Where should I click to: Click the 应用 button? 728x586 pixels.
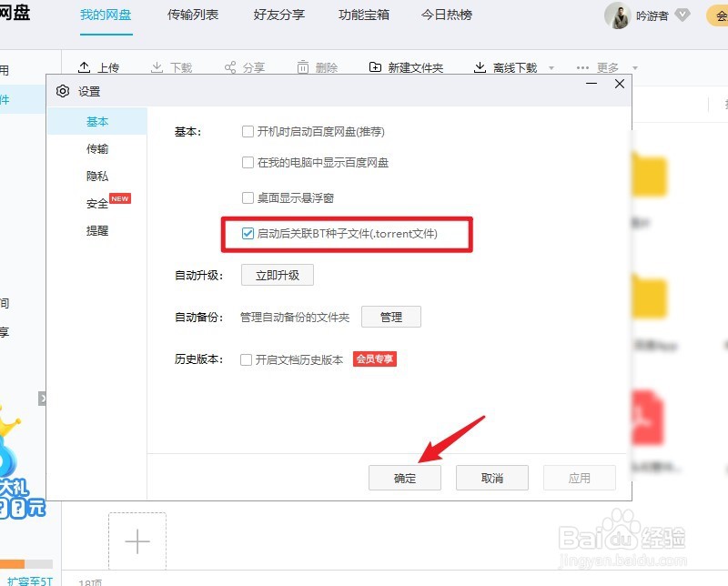pos(579,478)
